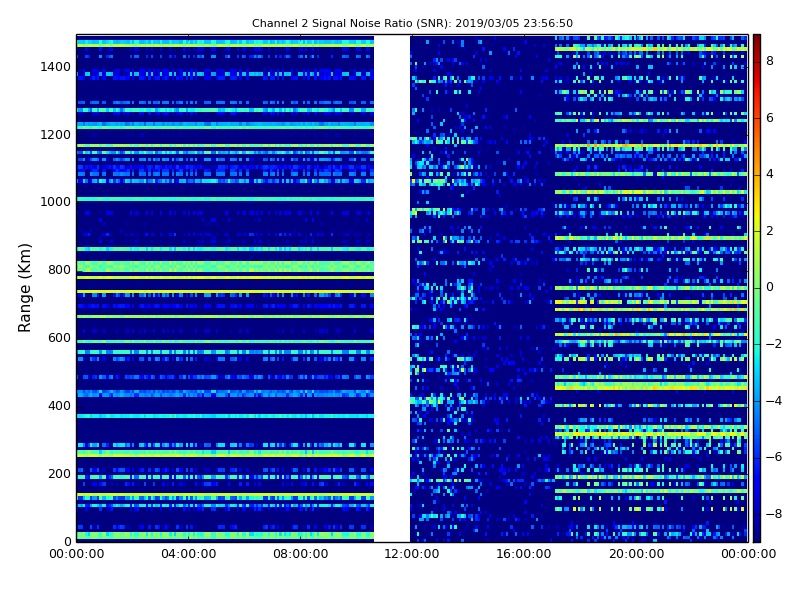The height and width of the screenshot is (600, 800).
Task: Click the y-axis tick label 600
Action: pos(59,338)
